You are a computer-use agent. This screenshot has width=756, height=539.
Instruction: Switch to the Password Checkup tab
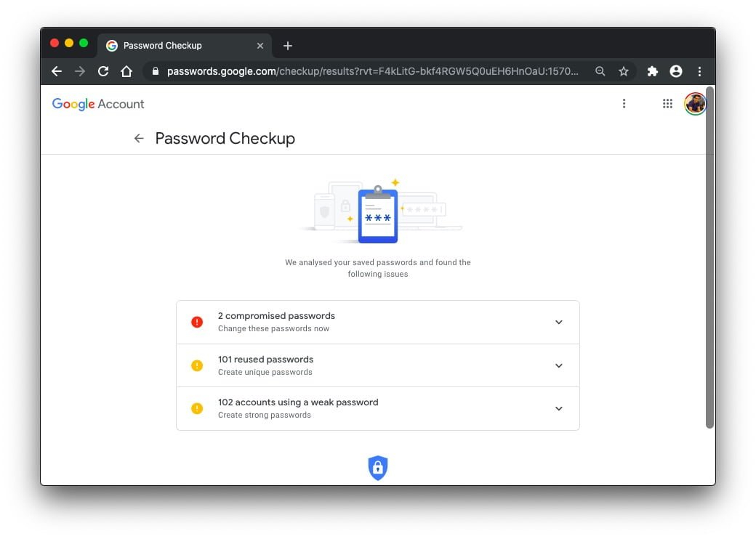(x=174, y=45)
